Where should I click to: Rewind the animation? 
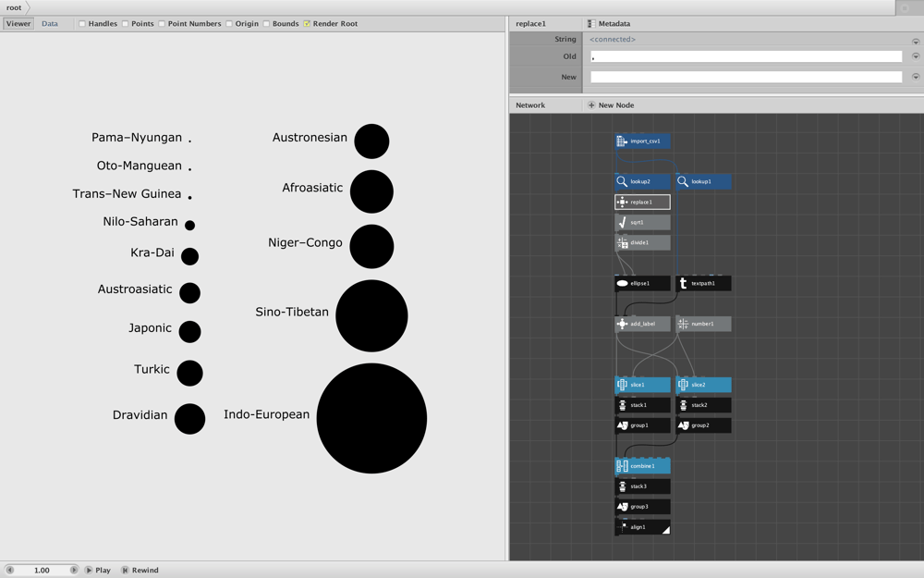coord(140,571)
